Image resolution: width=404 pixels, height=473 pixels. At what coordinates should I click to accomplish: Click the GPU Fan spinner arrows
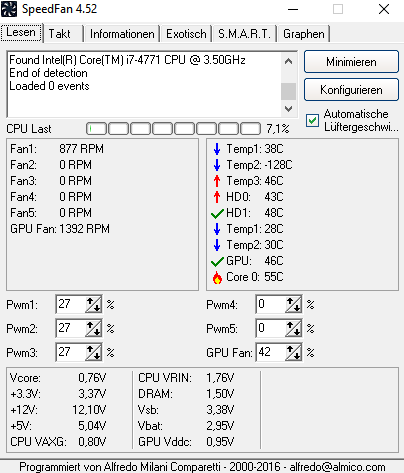293,352
